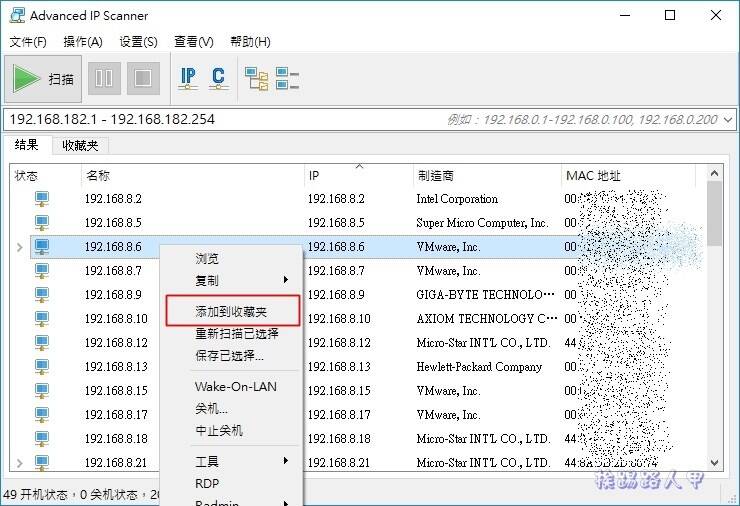Switch to the 结果 tab

coord(27,144)
